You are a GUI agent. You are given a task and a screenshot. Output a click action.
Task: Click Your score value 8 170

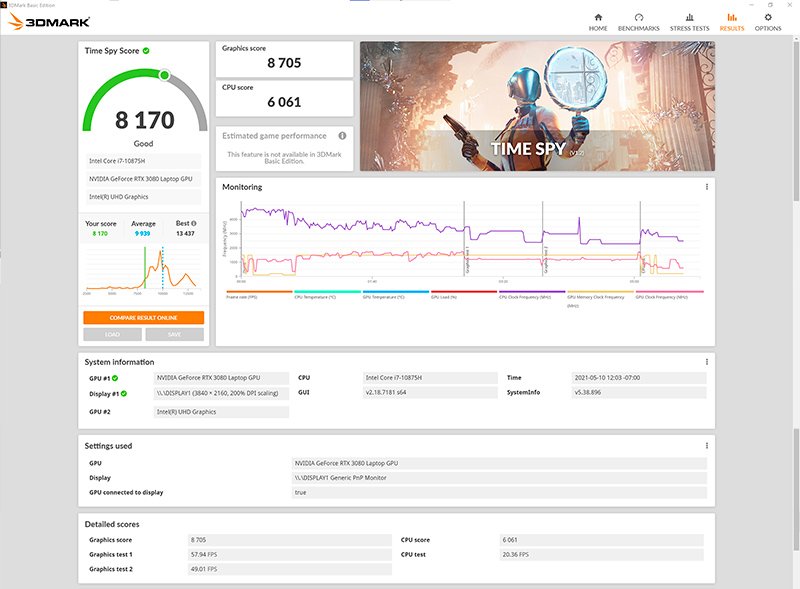click(100, 233)
